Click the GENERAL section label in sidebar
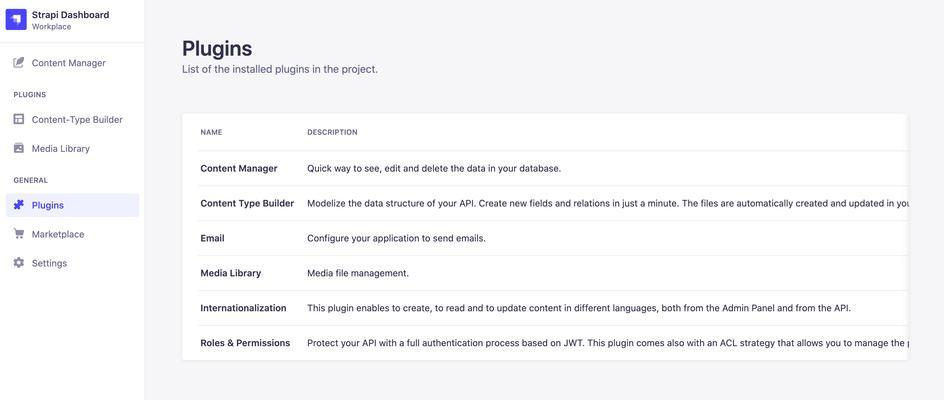The height and width of the screenshot is (400, 944). 31,180
